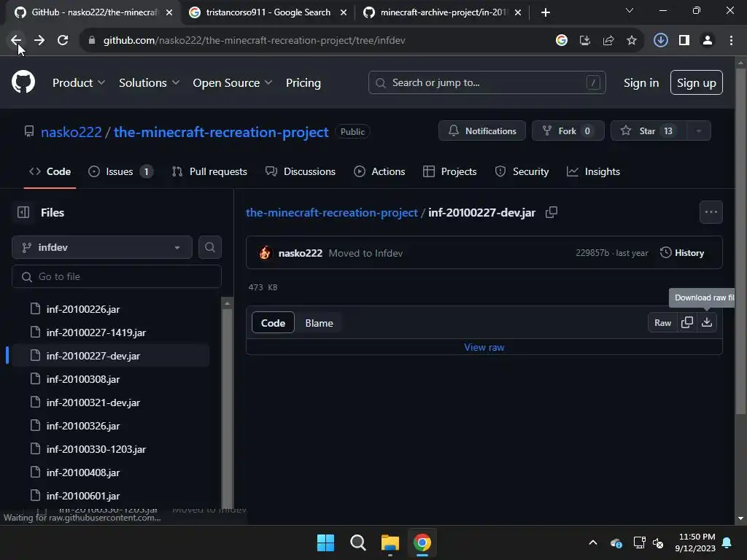Open the nasko222 owner link in the repository heading
The height and width of the screenshot is (560, 747).
coord(71,132)
